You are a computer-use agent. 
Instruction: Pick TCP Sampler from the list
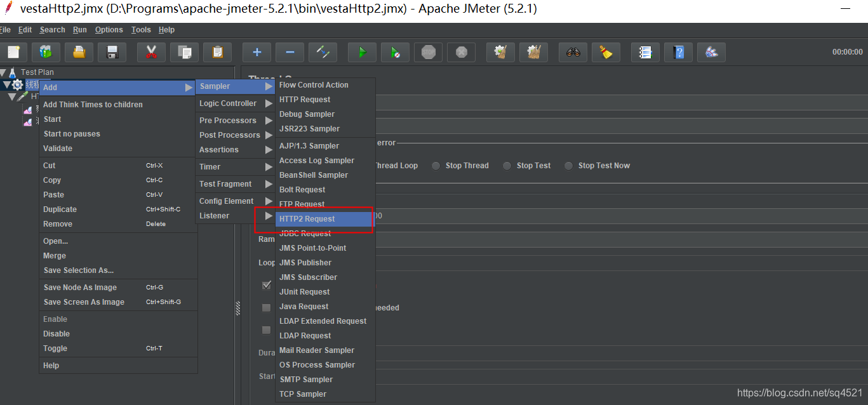tap(325, 394)
